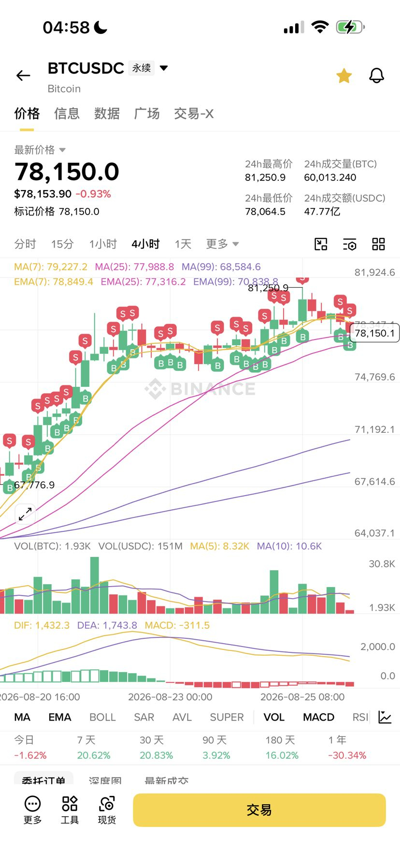
Task: Open price alert bell icon
Action: coord(376,75)
